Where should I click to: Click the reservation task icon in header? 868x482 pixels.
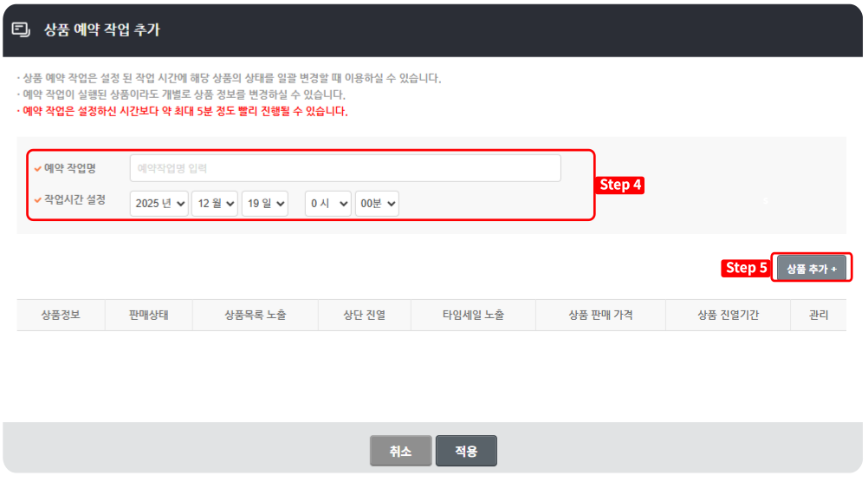(x=21, y=29)
